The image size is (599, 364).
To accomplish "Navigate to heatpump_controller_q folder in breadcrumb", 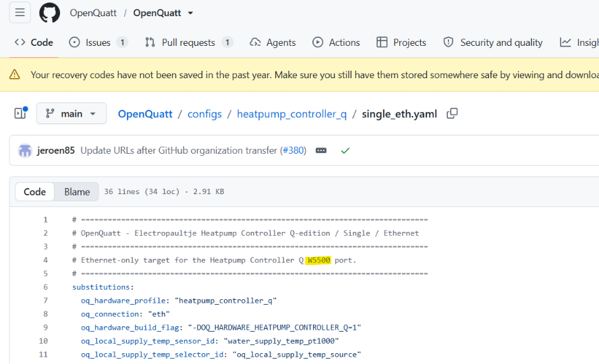I will pos(292,114).
